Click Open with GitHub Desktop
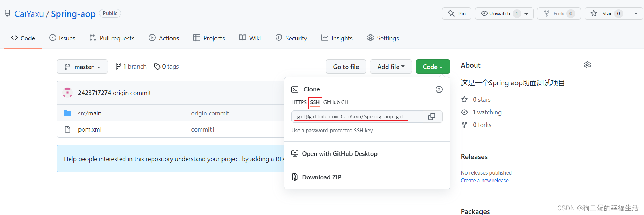 click(x=340, y=154)
